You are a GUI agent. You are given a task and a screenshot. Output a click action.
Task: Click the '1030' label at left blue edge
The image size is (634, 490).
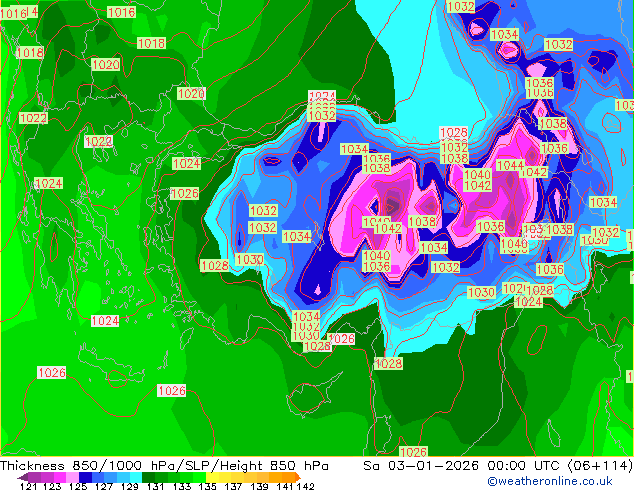(x=249, y=259)
